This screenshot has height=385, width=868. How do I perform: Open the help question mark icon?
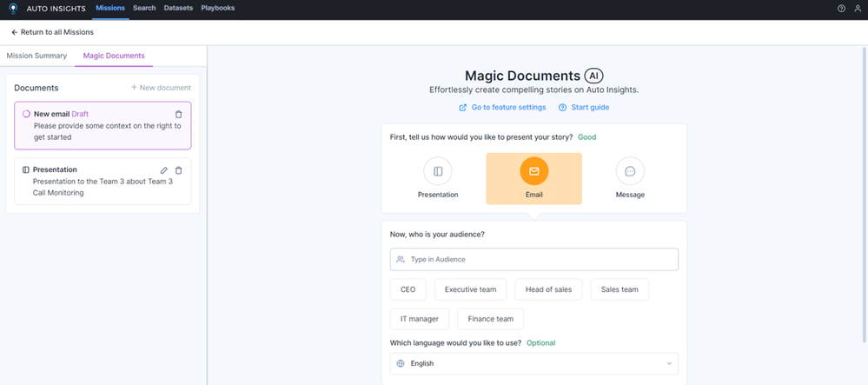841,9
